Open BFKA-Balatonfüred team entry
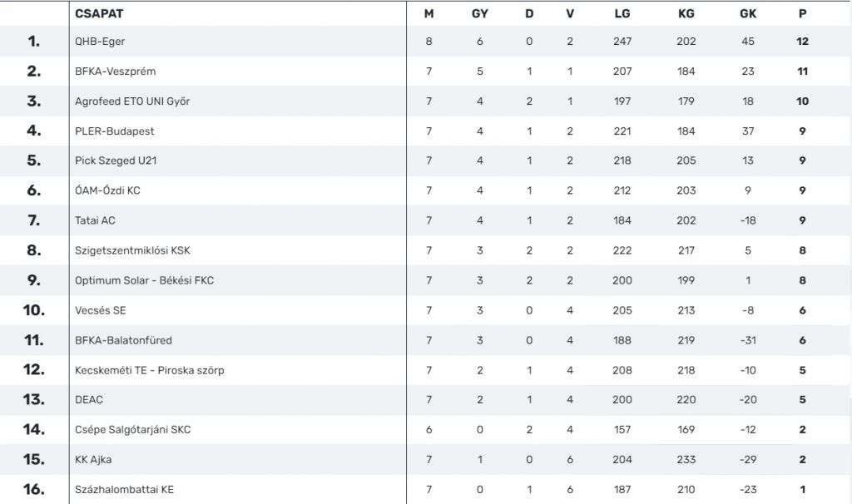The height and width of the screenshot is (504, 852). tap(123, 340)
